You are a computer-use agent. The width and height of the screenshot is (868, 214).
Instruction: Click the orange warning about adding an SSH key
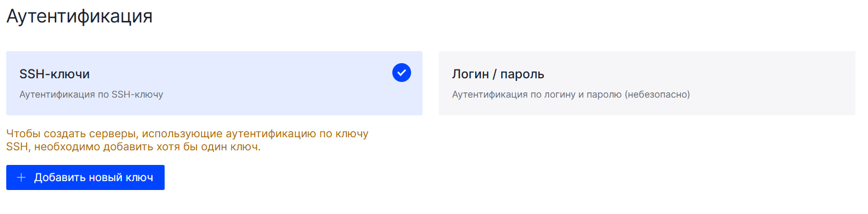click(187, 140)
